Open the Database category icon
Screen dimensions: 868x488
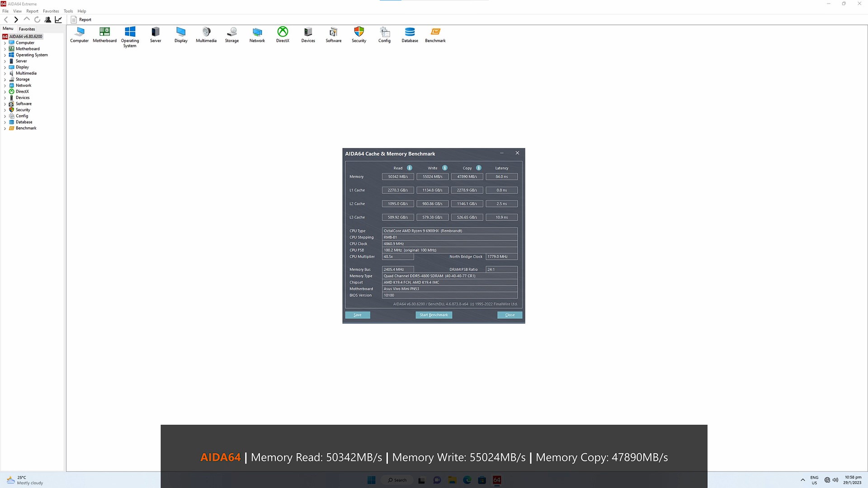coord(410,35)
